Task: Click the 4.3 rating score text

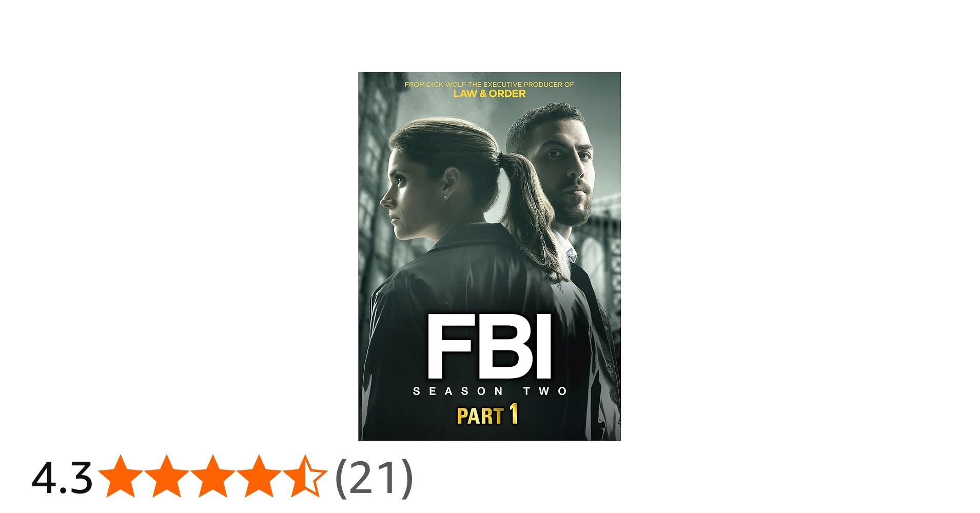Action: click(x=62, y=478)
